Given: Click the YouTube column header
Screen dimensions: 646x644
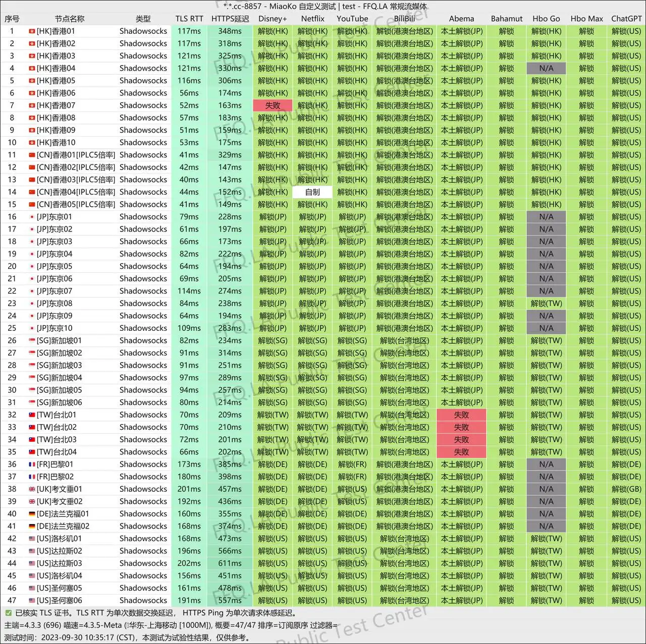Looking at the screenshot, I should 352,19.
